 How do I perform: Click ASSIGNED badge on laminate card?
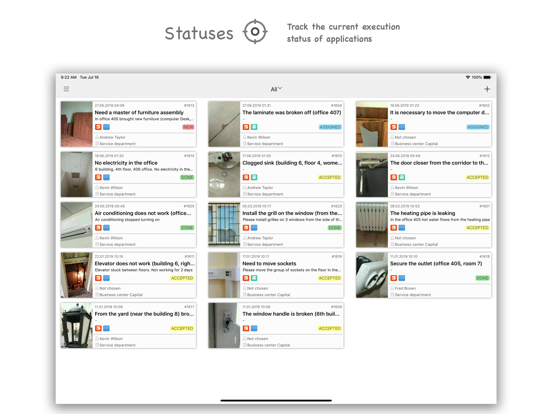tap(330, 127)
